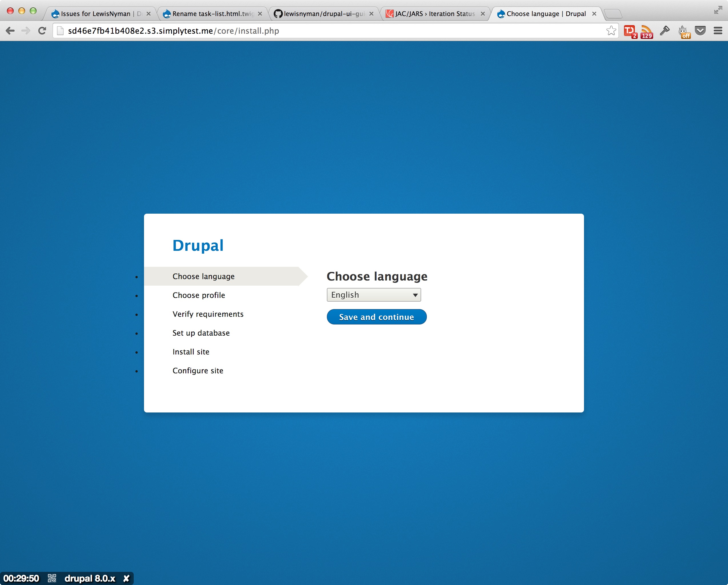Click the drupal 8.0.x label
The height and width of the screenshot is (585, 728).
coord(90,578)
